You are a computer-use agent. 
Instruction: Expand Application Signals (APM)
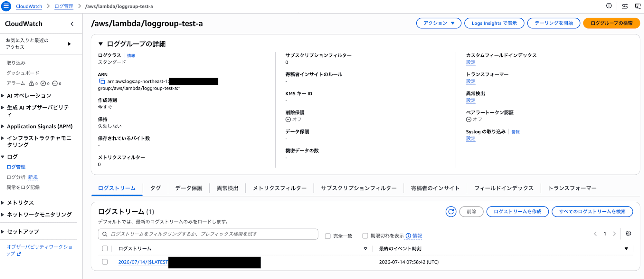coord(3,127)
